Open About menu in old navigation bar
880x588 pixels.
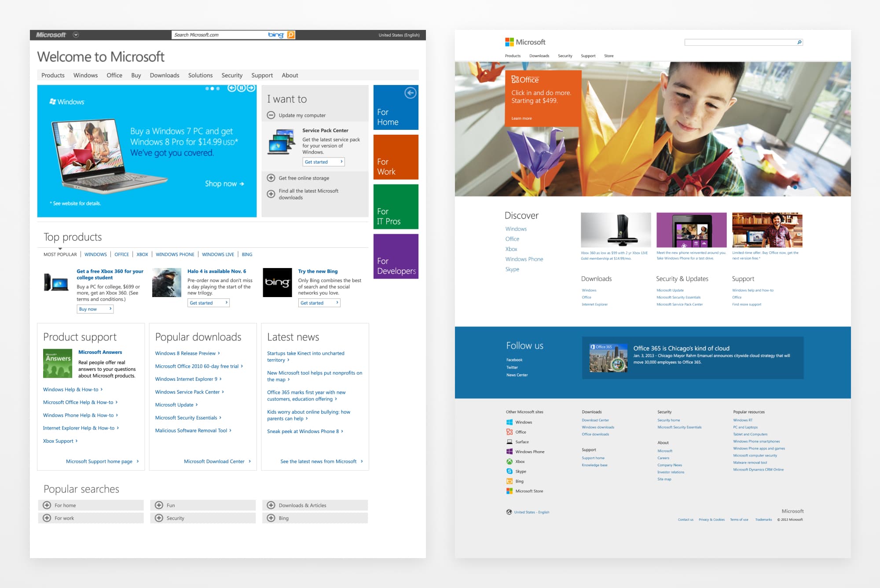point(290,75)
